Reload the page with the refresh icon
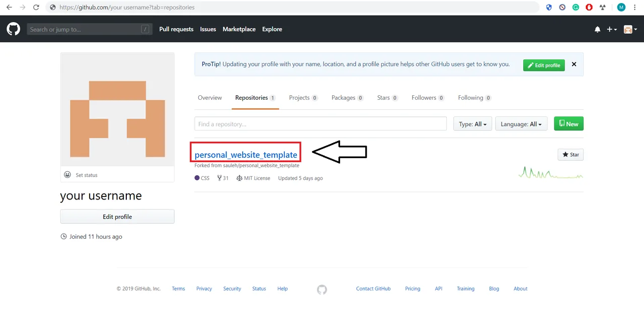The width and height of the screenshot is (644, 331). click(36, 8)
